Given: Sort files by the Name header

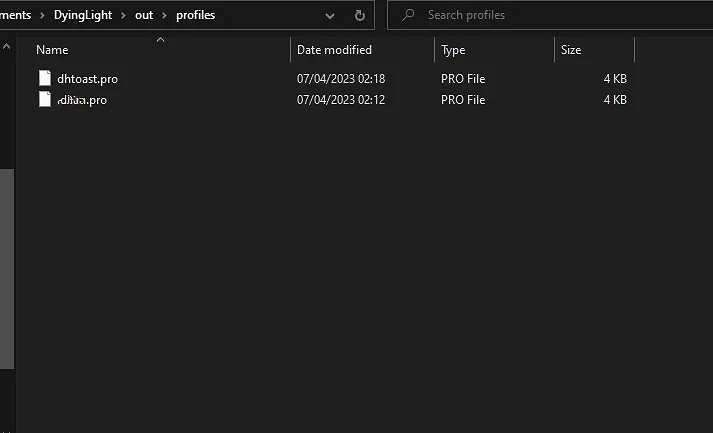Looking at the screenshot, I should pos(52,50).
